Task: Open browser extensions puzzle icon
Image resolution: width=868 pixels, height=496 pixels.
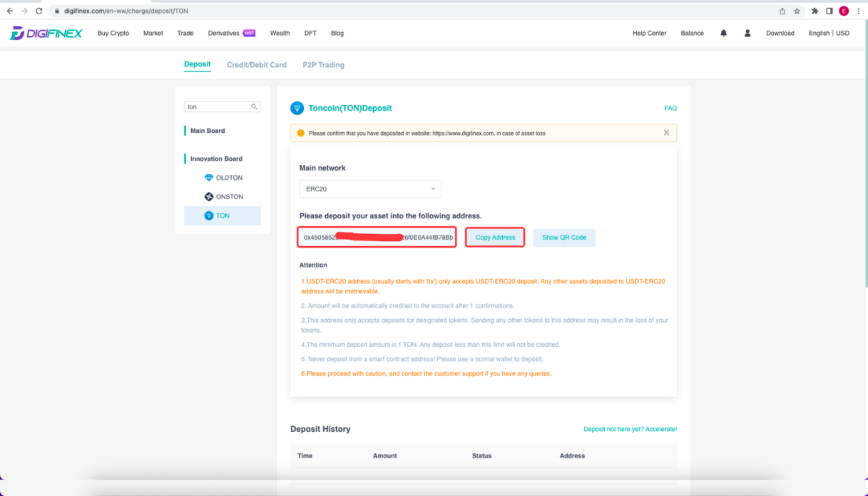Action: click(x=815, y=11)
